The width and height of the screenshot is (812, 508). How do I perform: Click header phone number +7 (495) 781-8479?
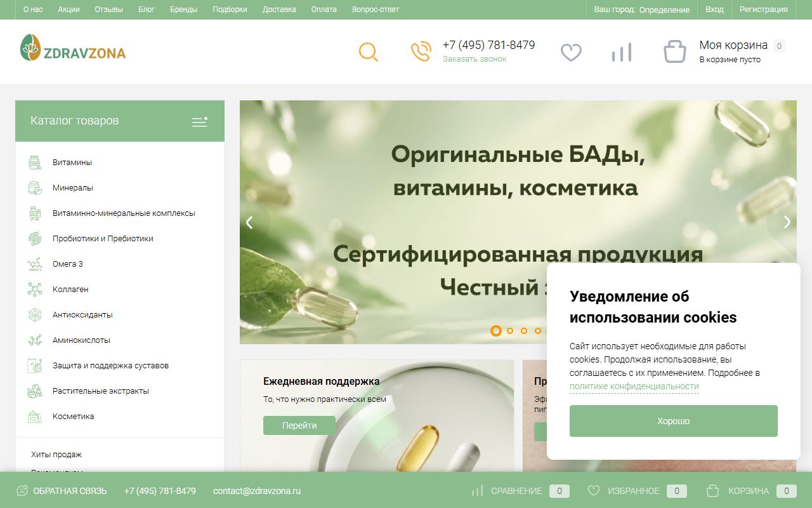[488, 45]
